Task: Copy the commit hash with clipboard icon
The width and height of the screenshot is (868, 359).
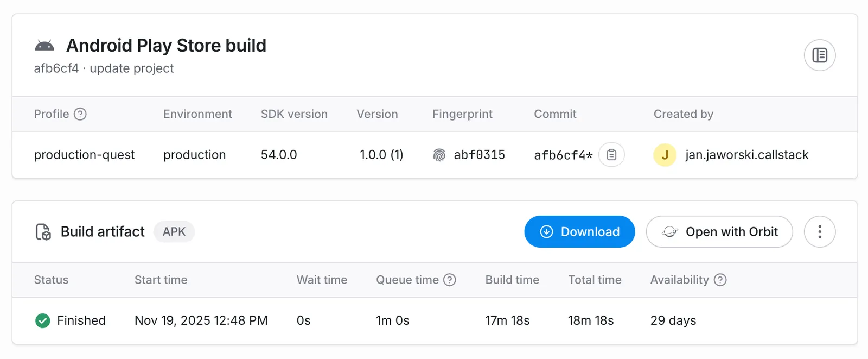Action: pos(611,155)
